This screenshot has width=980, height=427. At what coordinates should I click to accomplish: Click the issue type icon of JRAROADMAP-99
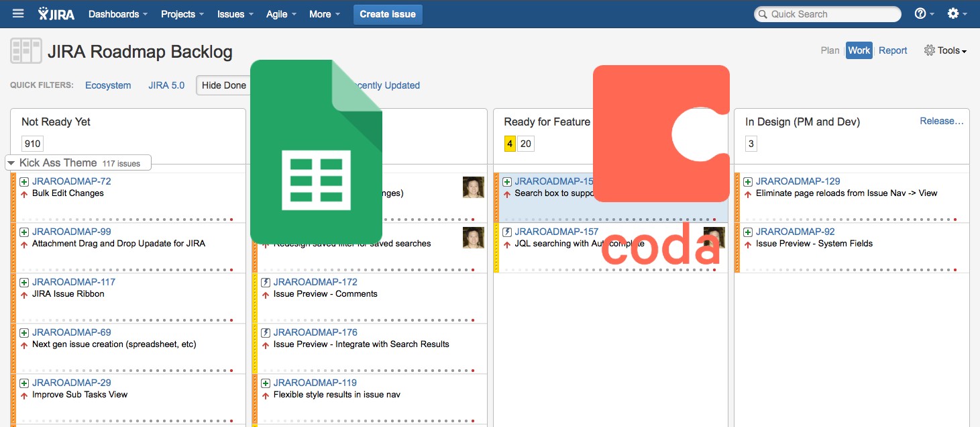pyautogui.click(x=24, y=232)
